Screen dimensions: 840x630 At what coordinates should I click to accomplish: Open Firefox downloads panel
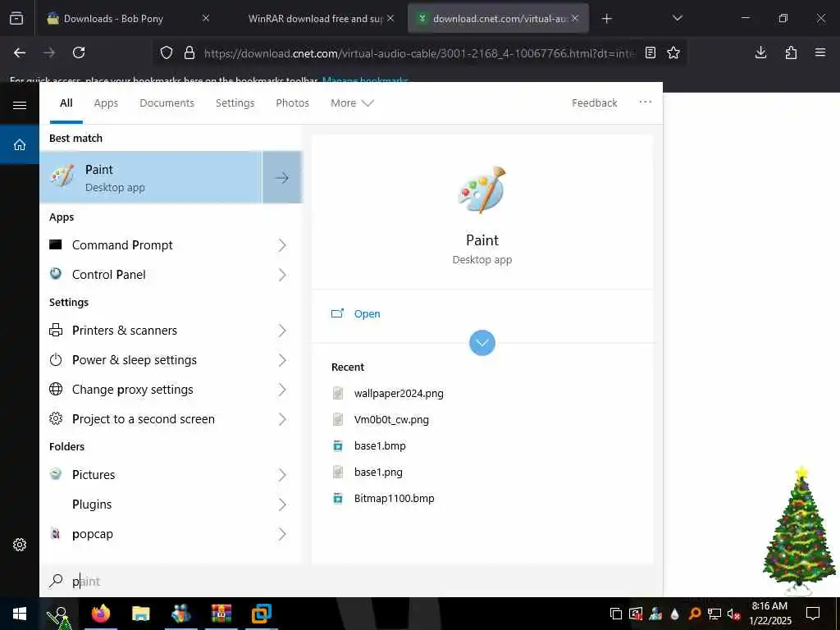[760, 52]
